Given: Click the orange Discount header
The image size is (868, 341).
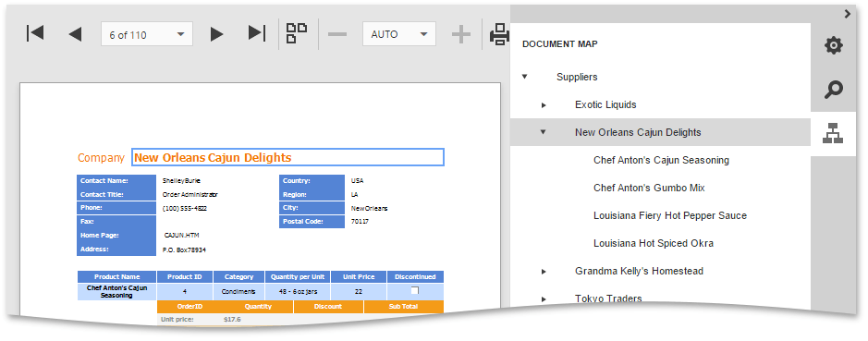Looking at the screenshot, I should [328, 307].
